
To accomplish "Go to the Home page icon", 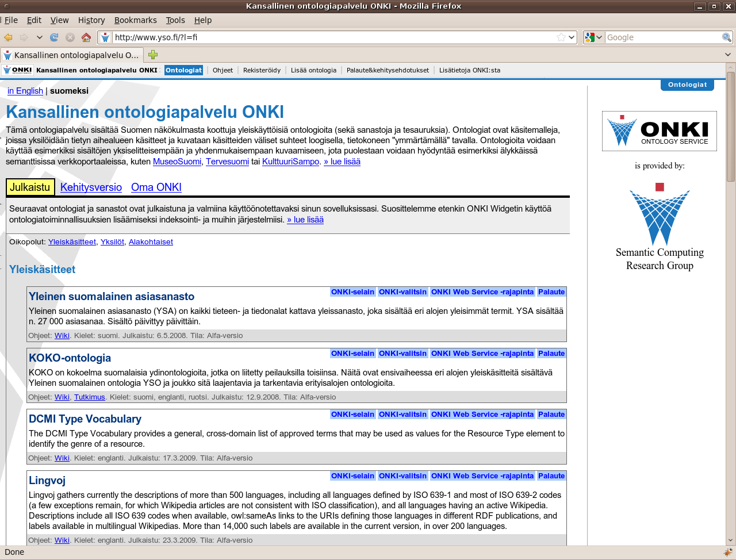I will [x=86, y=37].
